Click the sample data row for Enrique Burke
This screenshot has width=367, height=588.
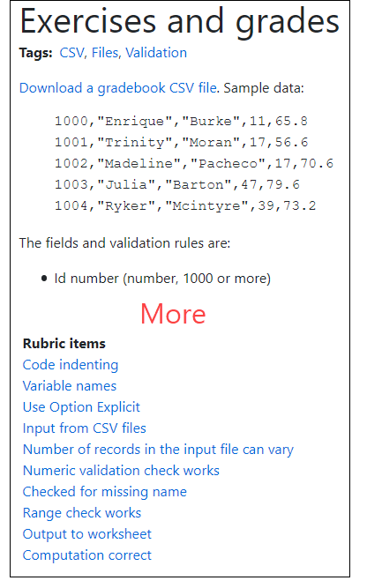(181, 122)
